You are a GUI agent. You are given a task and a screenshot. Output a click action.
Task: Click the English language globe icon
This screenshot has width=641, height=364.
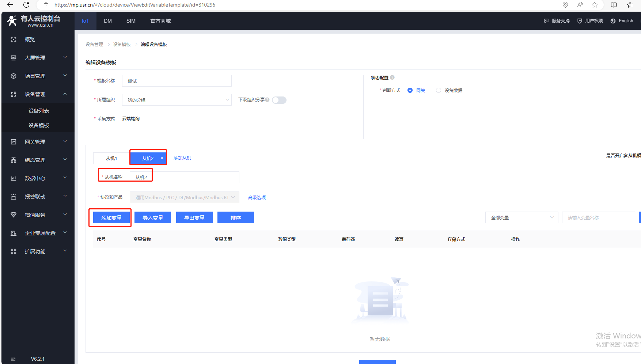[613, 21]
